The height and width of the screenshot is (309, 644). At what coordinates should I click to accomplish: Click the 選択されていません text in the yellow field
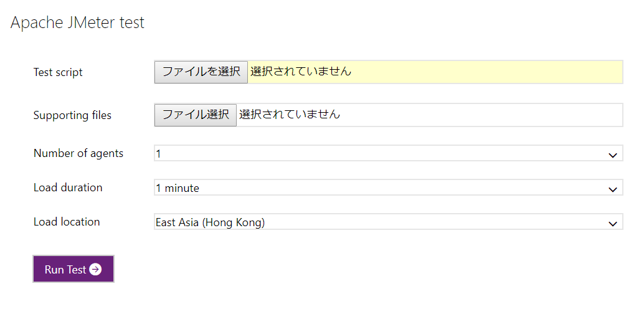pyautogui.click(x=301, y=72)
